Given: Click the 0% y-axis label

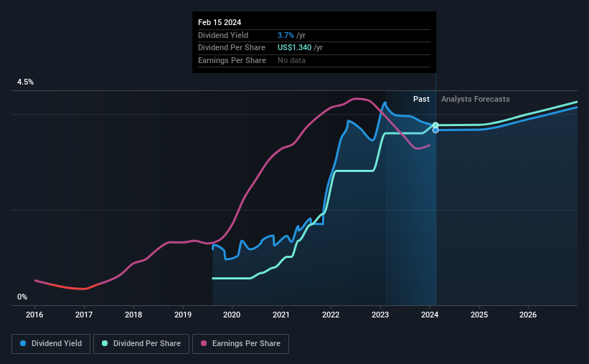Looking at the screenshot, I should [22, 297].
